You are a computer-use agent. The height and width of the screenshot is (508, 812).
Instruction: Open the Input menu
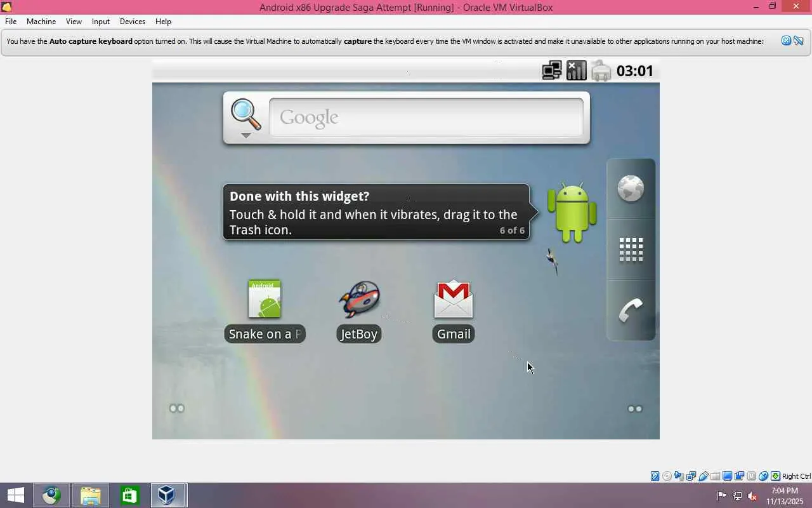(100, 21)
